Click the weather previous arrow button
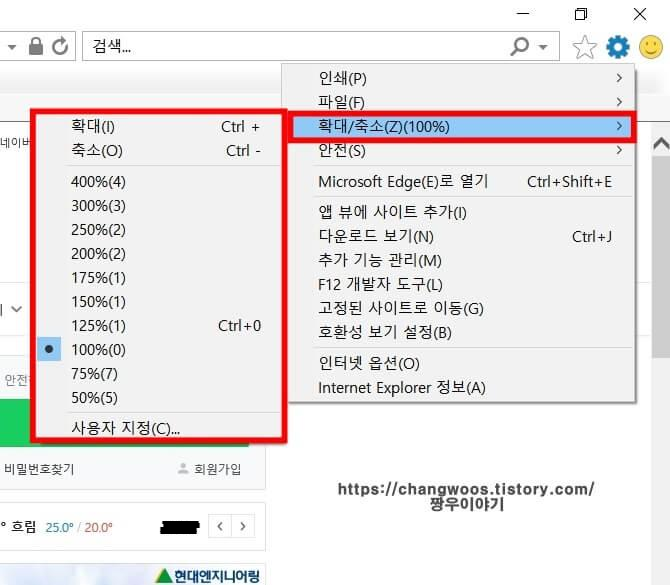670x585 pixels. click(220, 526)
